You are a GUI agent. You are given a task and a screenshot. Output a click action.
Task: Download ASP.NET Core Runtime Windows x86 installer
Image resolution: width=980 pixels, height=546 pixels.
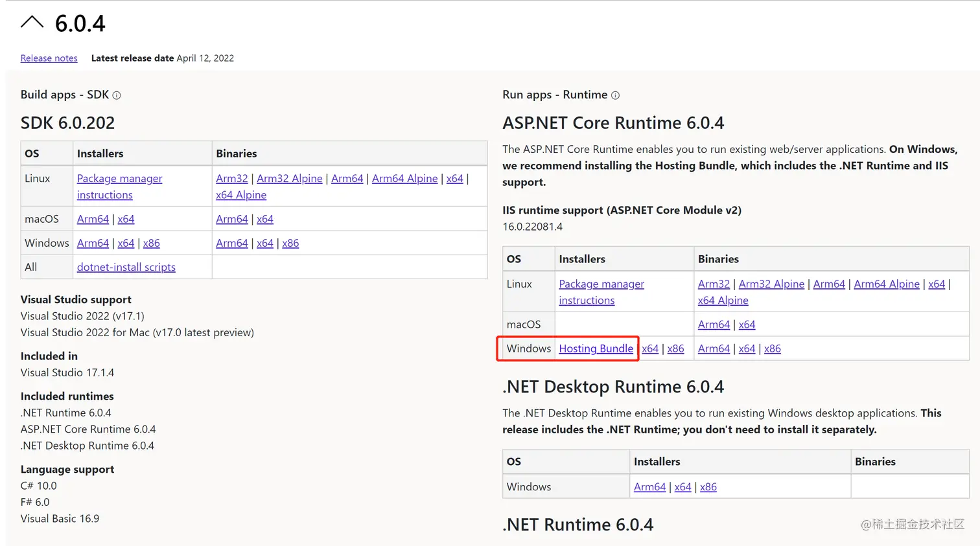tap(676, 348)
